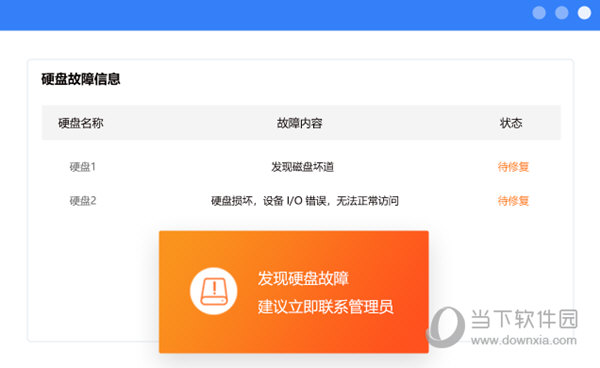Screen dimensions: 600x368
Task: Click the 硬盘名称 column header
Action: point(81,123)
